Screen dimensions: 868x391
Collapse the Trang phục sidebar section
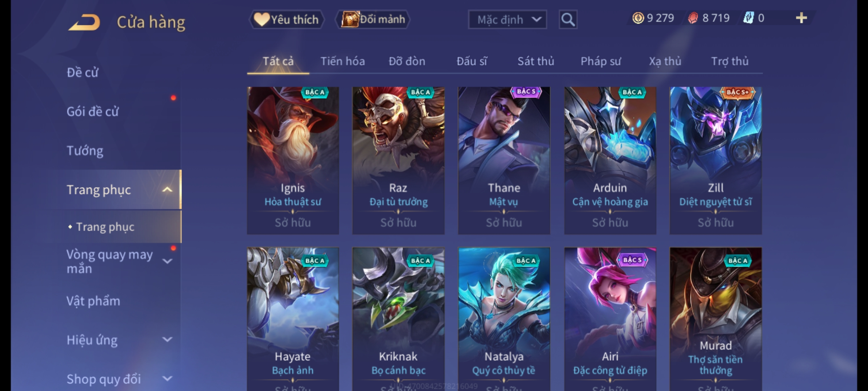coord(167,190)
